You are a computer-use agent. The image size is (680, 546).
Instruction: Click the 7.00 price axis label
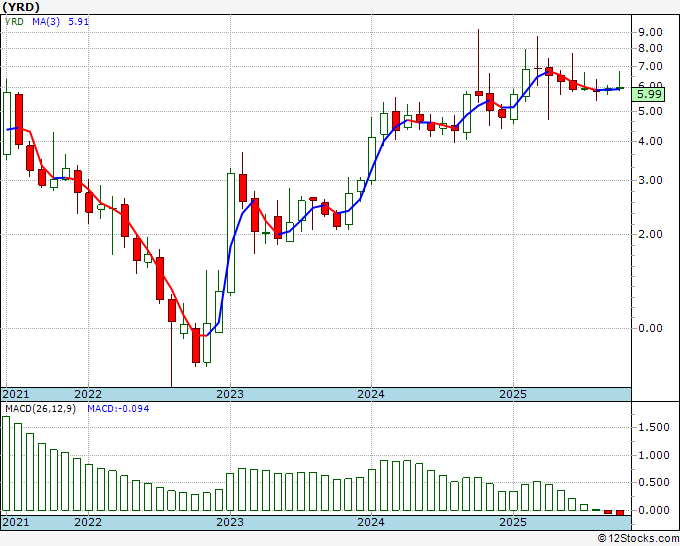coord(650,67)
